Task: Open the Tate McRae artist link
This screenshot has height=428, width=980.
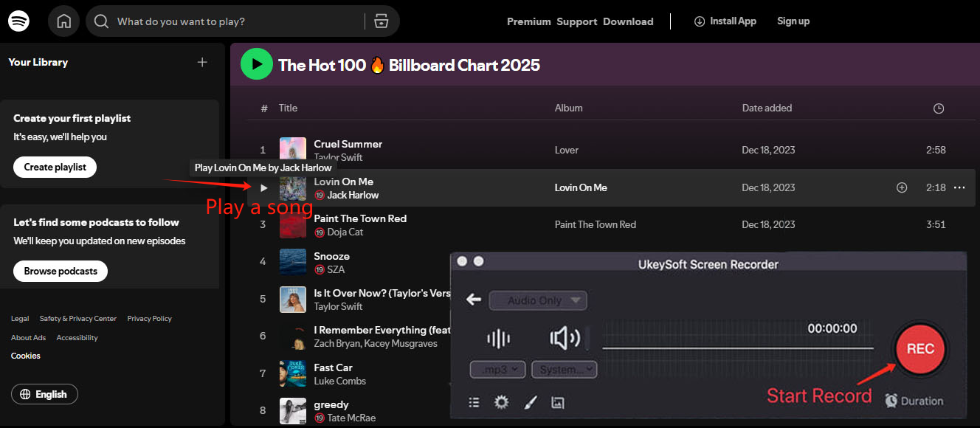Action: coord(351,418)
